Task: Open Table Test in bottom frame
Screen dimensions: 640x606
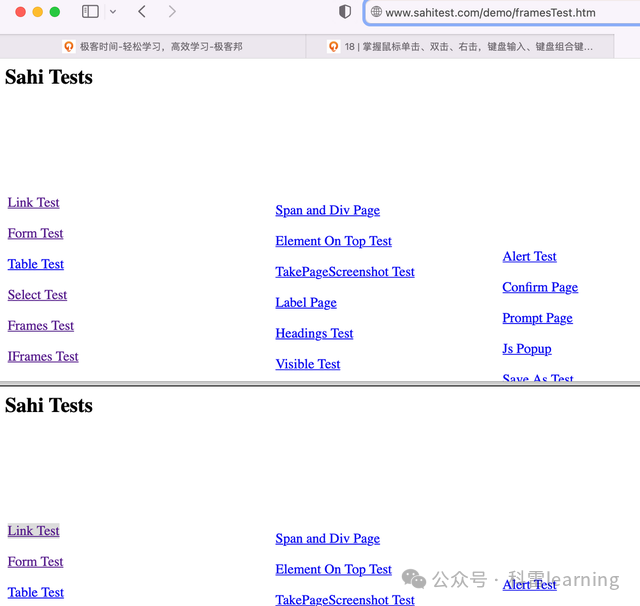Action: [x=36, y=592]
